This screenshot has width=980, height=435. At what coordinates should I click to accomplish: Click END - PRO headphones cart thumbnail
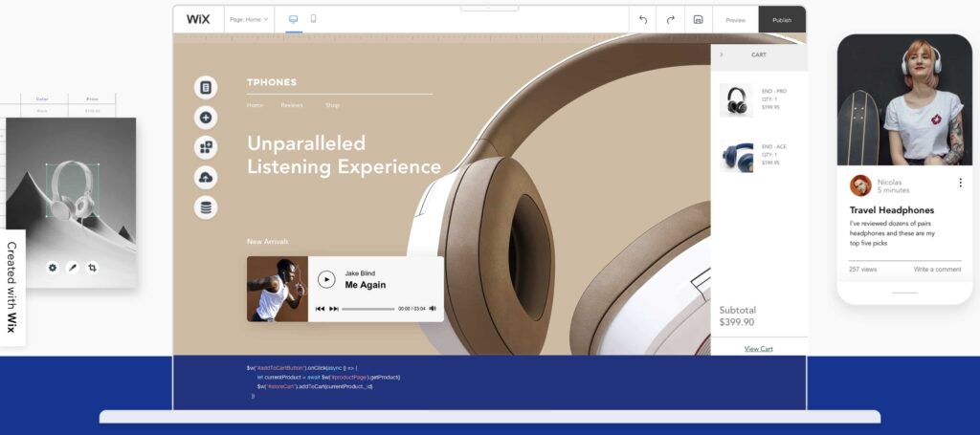pyautogui.click(x=736, y=99)
